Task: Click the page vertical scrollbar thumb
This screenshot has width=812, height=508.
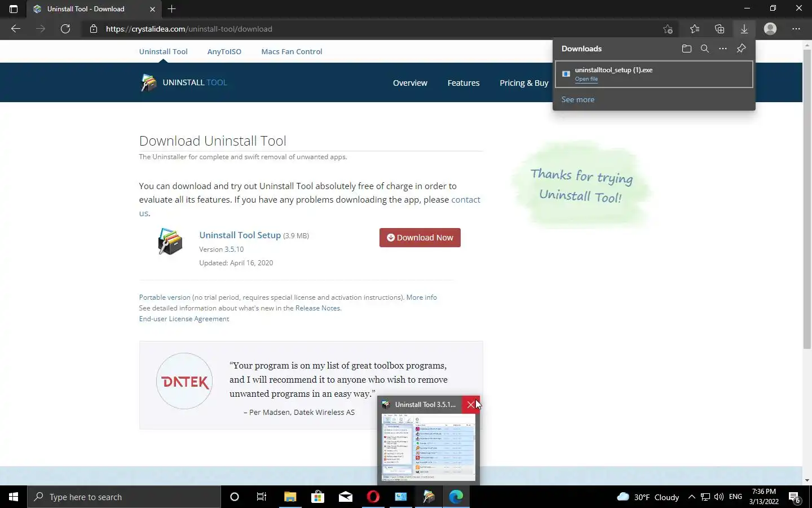Action: (807, 199)
